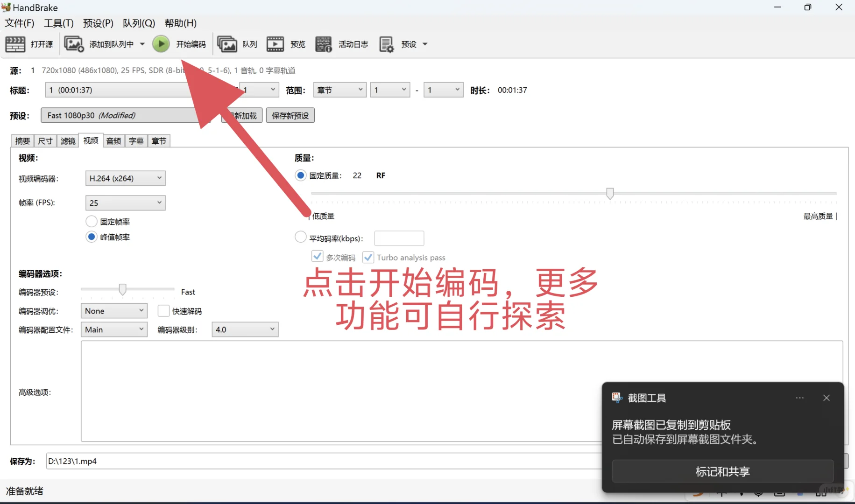Select the 峰值帧率 peak framerate radio
The height and width of the screenshot is (504, 855).
click(92, 237)
